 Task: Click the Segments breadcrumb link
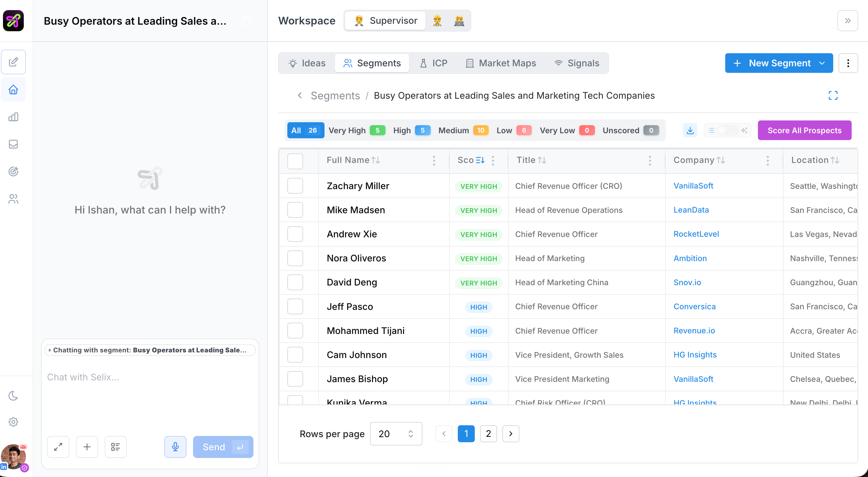coord(335,96)
